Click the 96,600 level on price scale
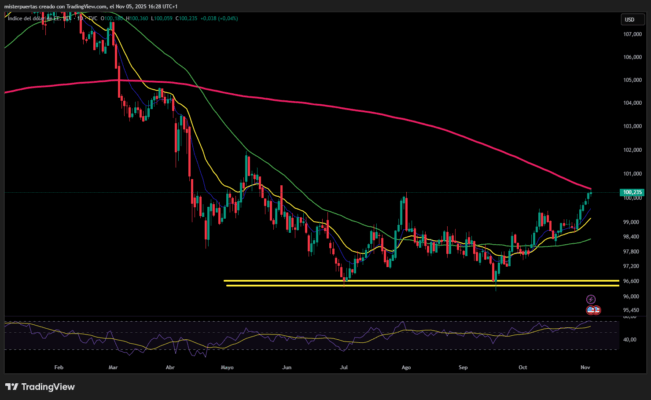This screenshot has width=651, height=400. [x=631, y=281]
